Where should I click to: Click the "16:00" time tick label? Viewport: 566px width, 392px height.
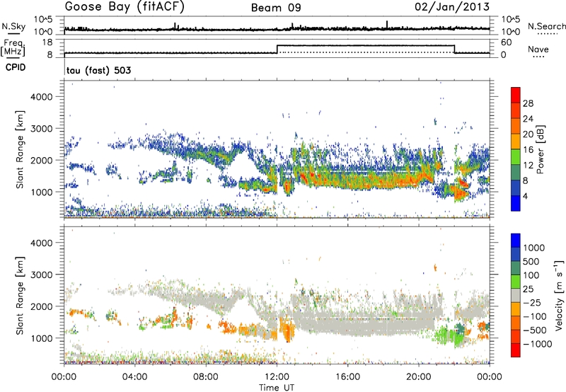347,377
